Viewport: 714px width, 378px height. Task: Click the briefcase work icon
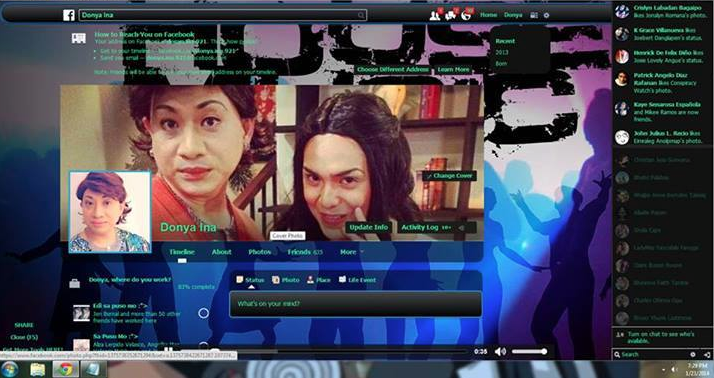75,283
